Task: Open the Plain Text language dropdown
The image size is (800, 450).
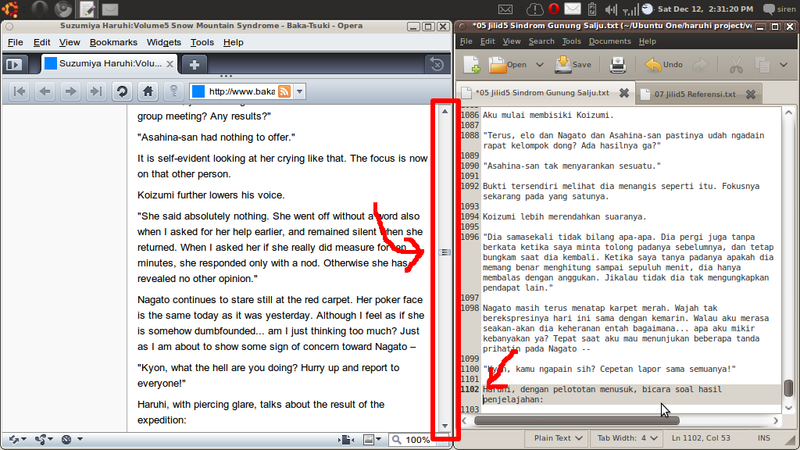Action: pos(557,438)
